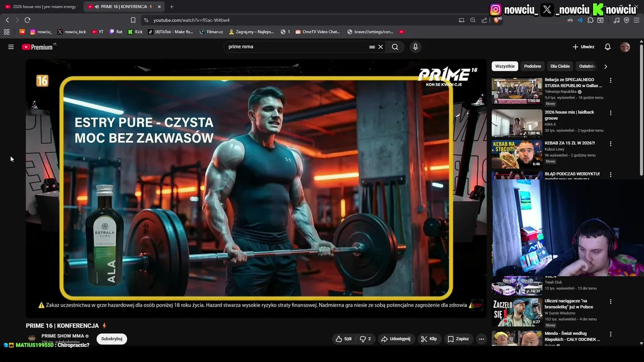Open TikTok bookmark in bar
The width and height of the screenshot is (644, 362).
171,32
